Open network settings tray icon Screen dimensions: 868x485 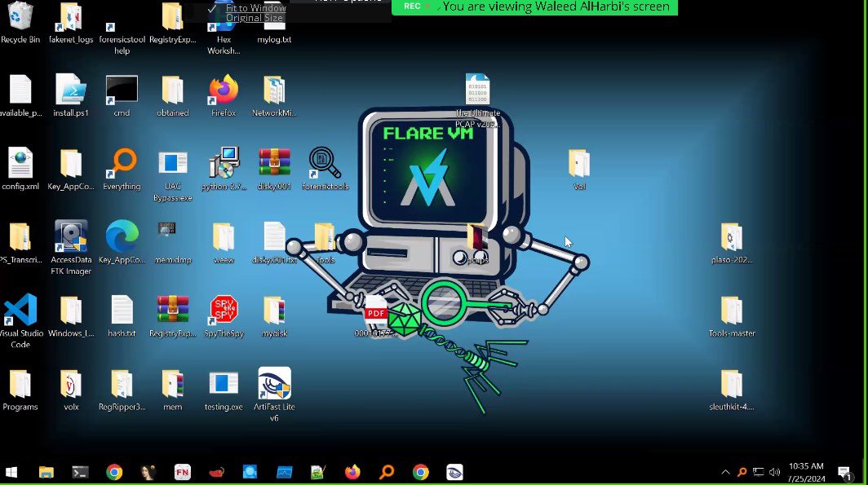click(759, 472)
